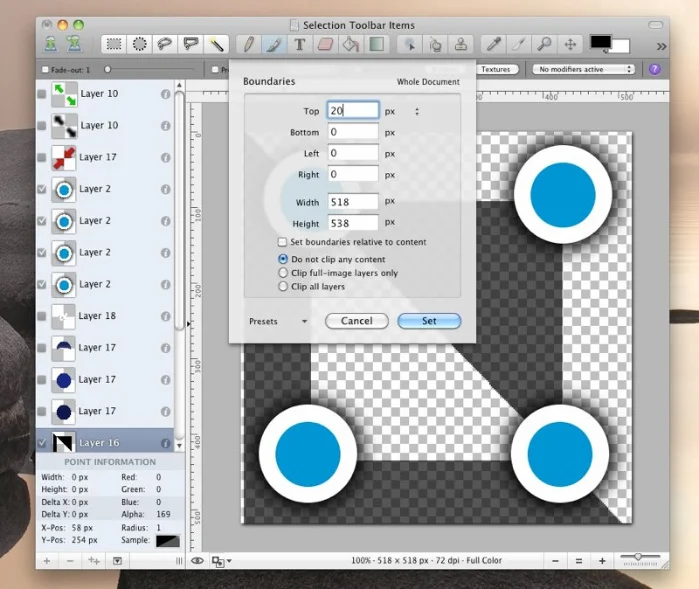The height and width of the screenshot is (589, 699).
Task: Select the magic wand tool
Action: coord(217,44)
